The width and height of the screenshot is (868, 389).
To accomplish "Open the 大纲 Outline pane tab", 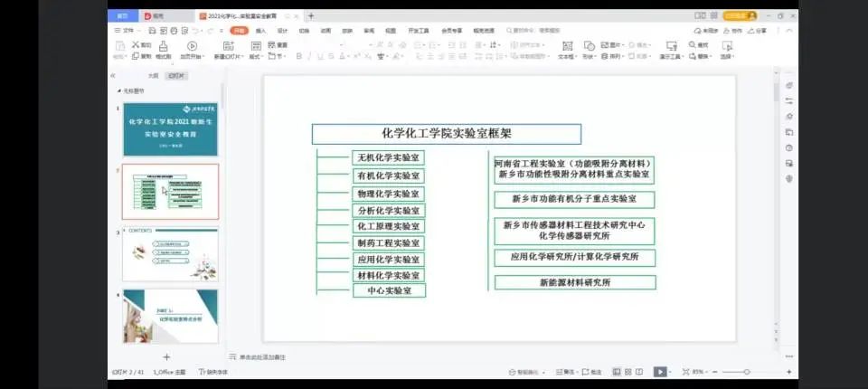I will pyautogui.click(x=153, y=76).
